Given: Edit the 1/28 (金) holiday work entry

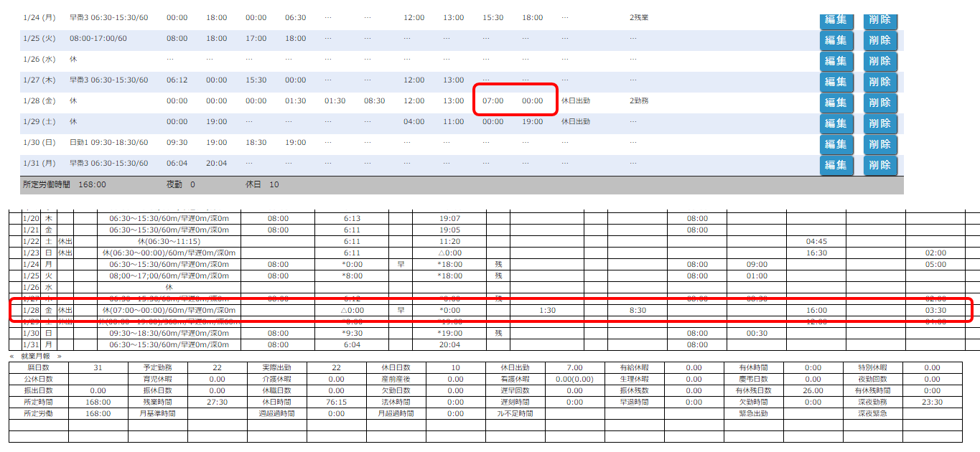Looking at the screenshot, I should click(x=836, y=103).
